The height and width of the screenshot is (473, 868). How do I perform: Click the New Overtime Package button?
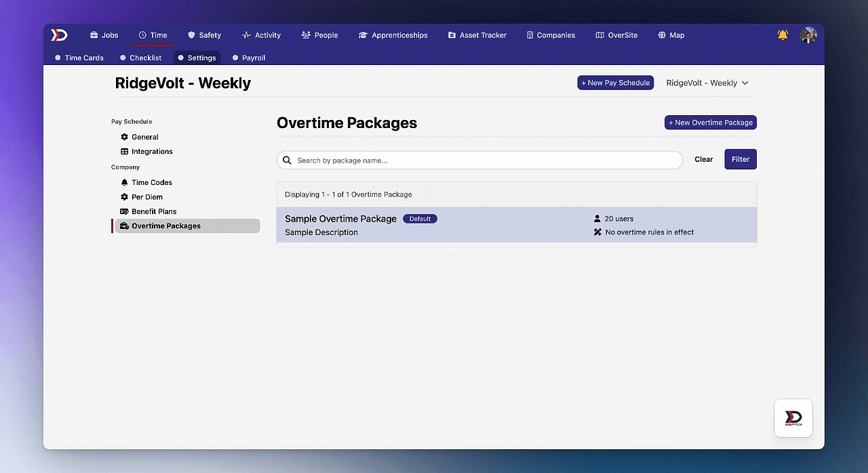[711, 123]
